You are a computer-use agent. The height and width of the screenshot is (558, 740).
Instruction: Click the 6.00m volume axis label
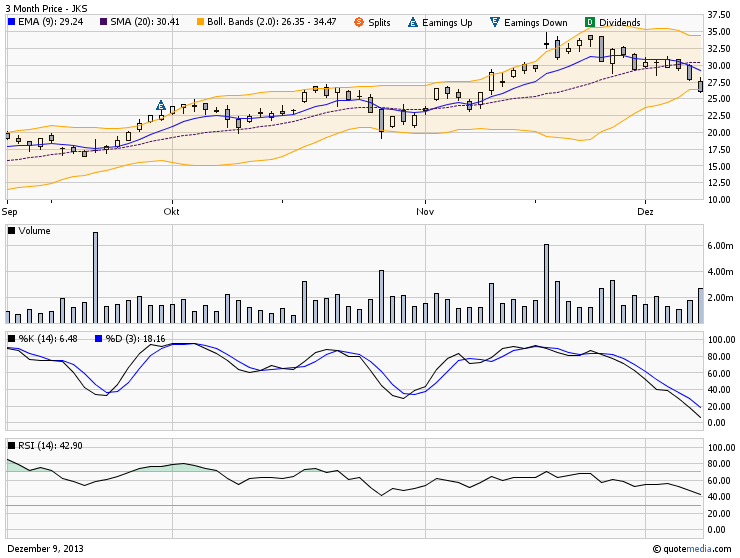coord(720,245)
